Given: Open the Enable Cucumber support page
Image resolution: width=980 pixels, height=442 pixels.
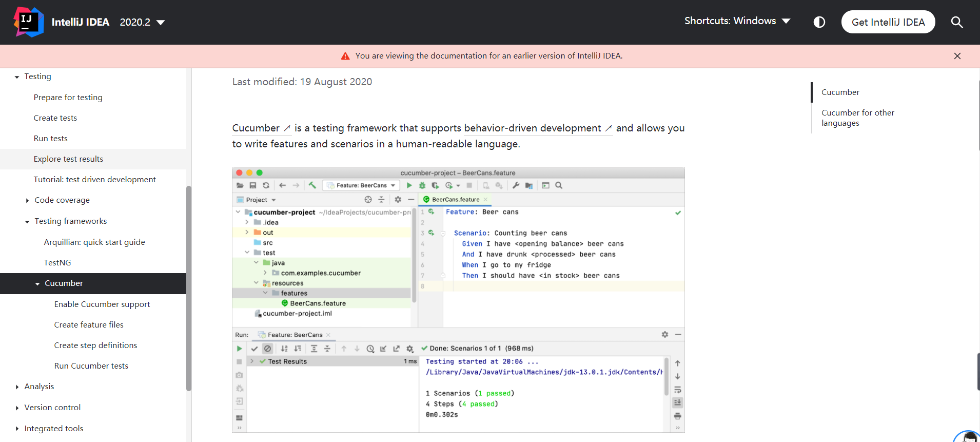Looking at the screenshot, I should [x=102, y=304].
